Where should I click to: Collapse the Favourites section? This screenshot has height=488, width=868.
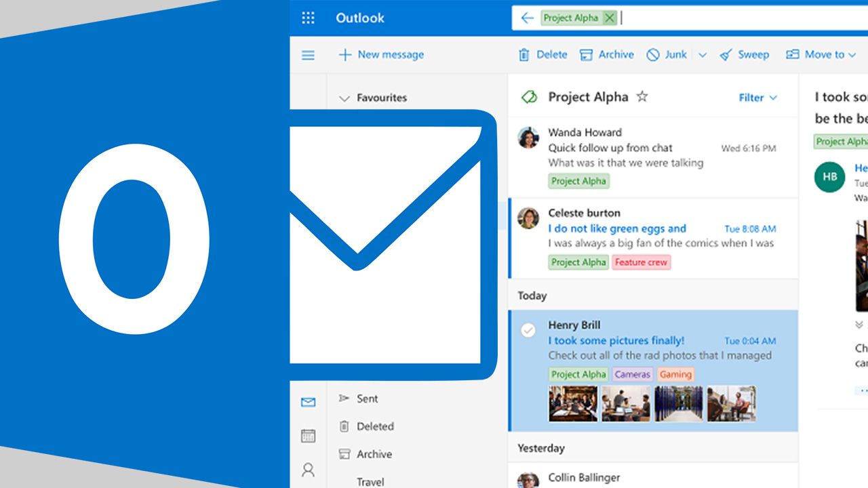pyautogui.click(x=344, y=98)
